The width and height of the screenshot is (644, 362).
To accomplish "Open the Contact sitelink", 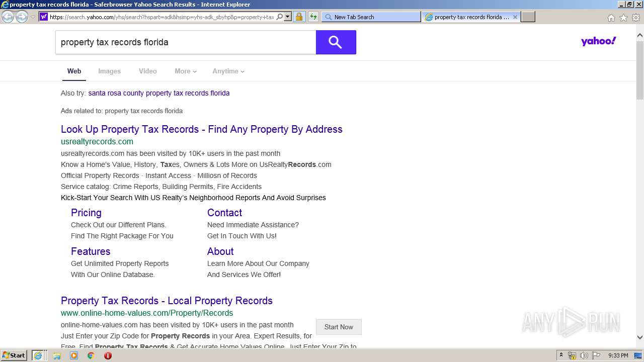I will [224, 213].
